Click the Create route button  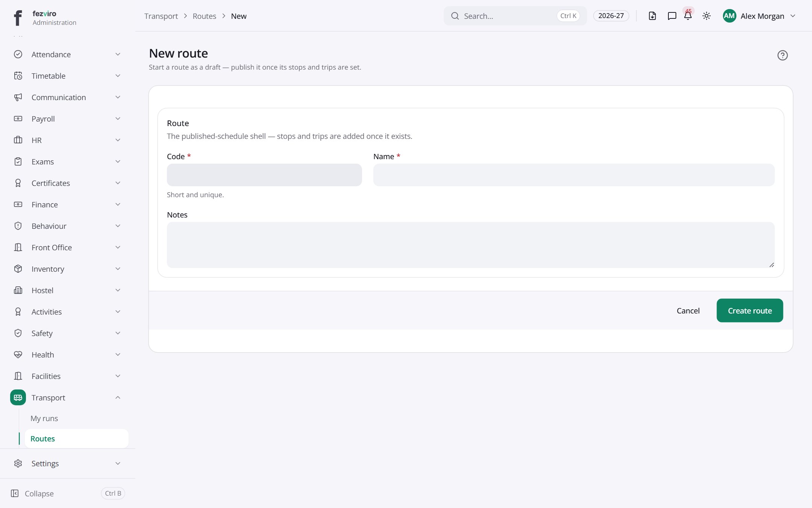pos(750,310)
